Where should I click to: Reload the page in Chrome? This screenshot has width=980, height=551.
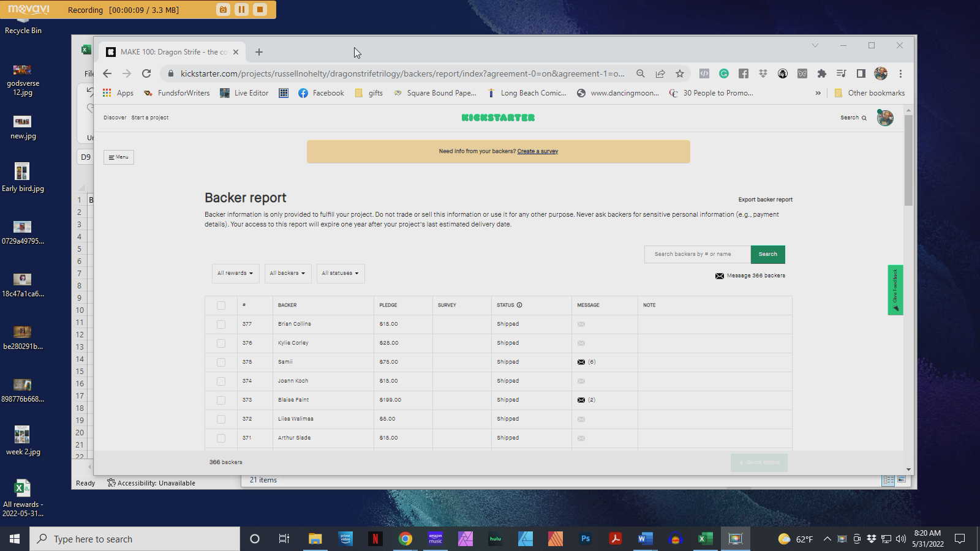146,73
